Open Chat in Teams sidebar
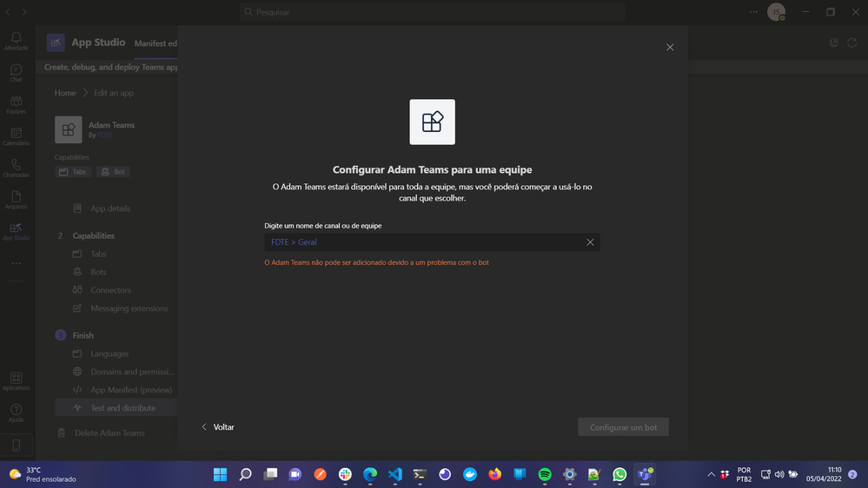The image size is (868, 488). (x=16, y=73)
